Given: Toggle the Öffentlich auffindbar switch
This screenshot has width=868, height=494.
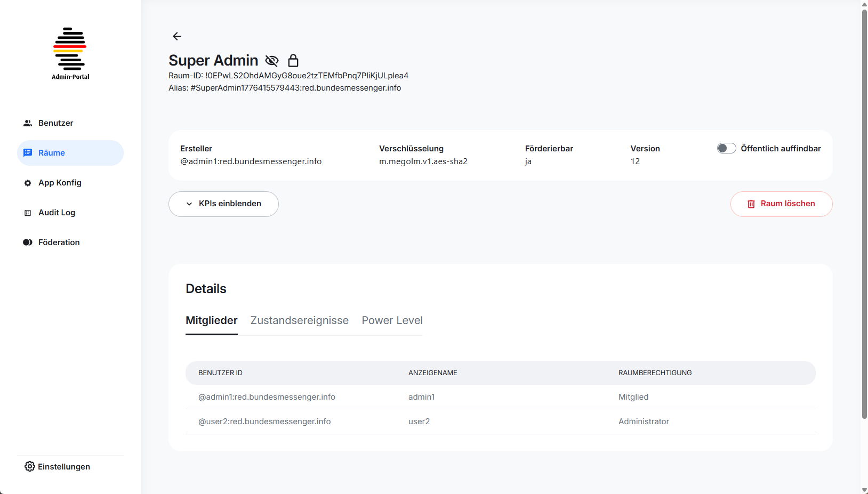Looking at the screenshot, I should tap(726, 148).
